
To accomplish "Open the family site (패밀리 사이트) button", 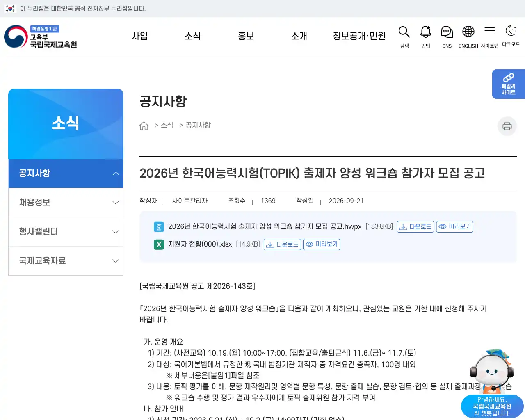I will (509, 84).
